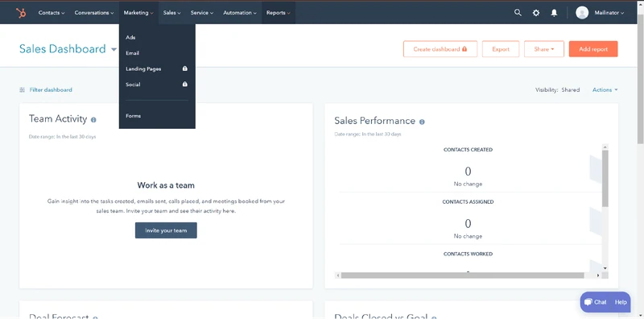The height and width of the screenshot is (319, 644).
Task: Click the CONTACTS WORKED label
Action: pos(468,254)
